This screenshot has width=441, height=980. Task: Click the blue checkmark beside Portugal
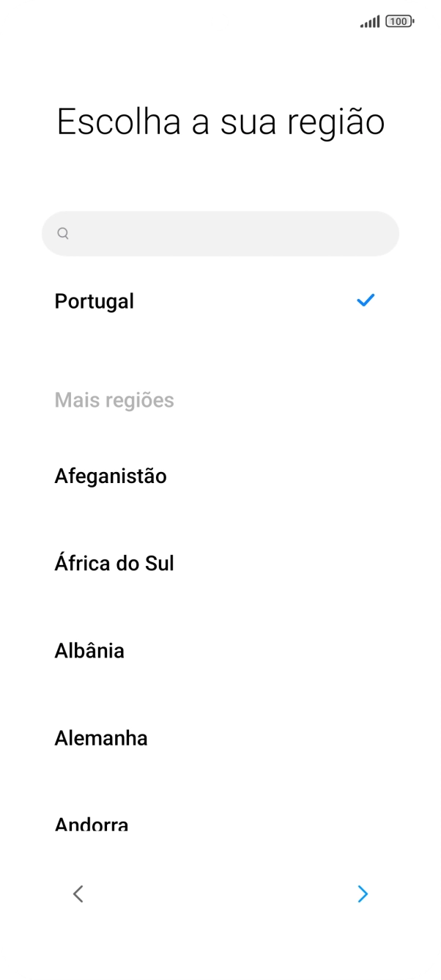(x=364, y=301)
